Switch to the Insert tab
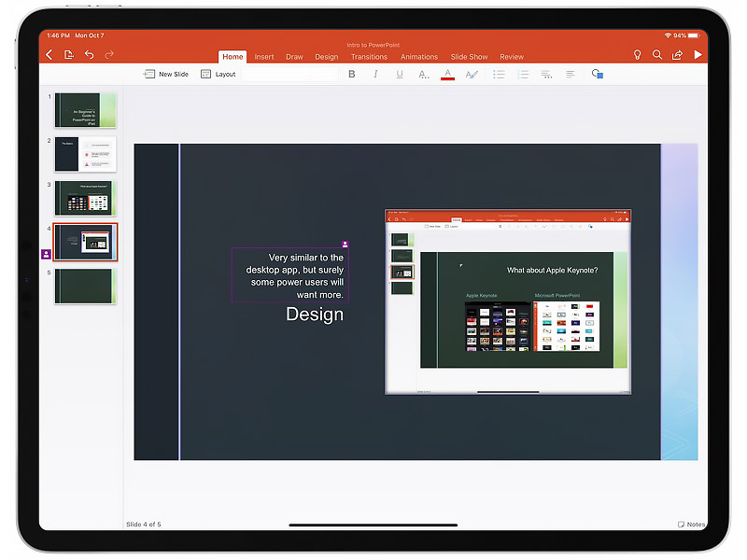 point(264,57)
